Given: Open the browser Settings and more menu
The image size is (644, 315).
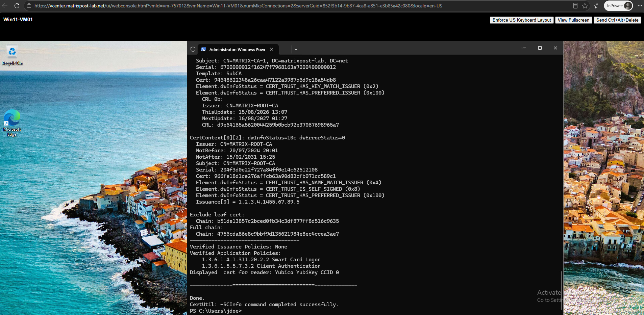Looking at the screenshot, I should click(x=640, y=6).
